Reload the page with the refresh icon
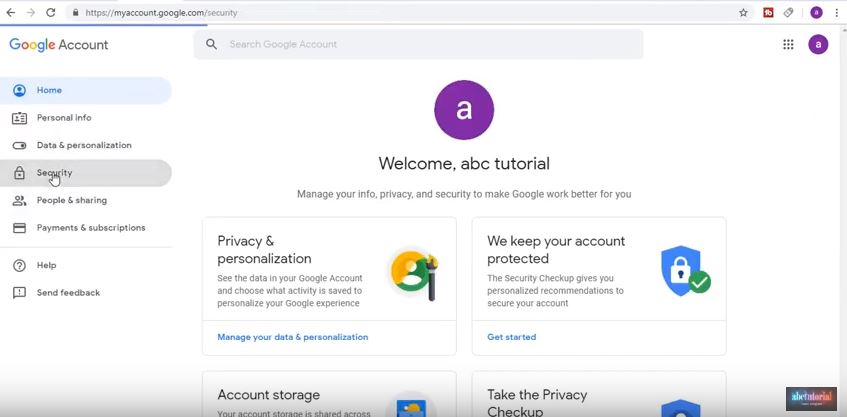Screen dimensions: 847x417 [x=51, y=12]
